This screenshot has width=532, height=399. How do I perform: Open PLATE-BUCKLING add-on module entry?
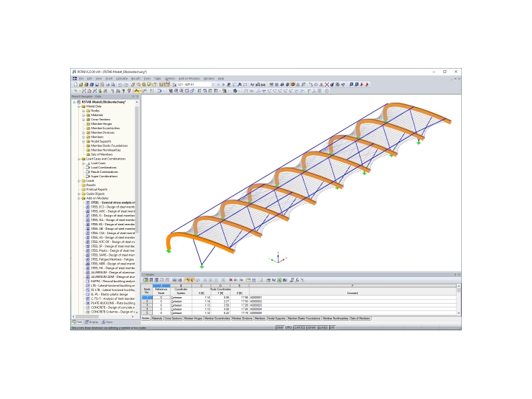pyautogui.click(x=112, y=304)
